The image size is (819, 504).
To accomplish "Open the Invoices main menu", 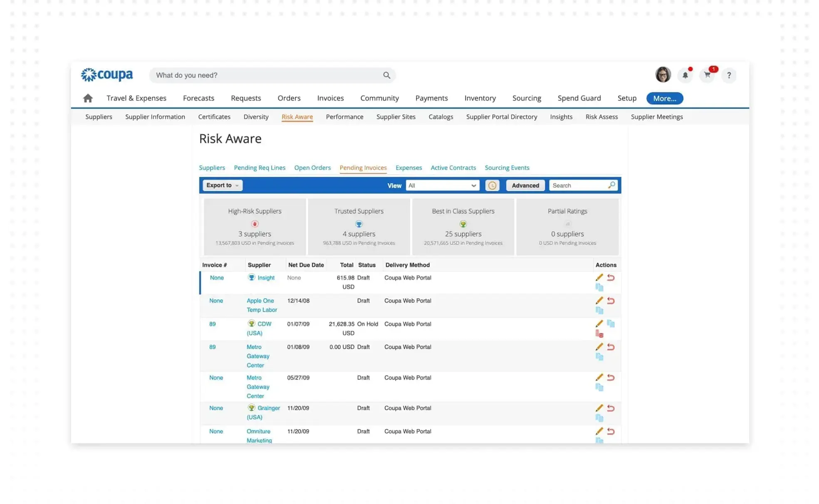I will coord(330,98).
